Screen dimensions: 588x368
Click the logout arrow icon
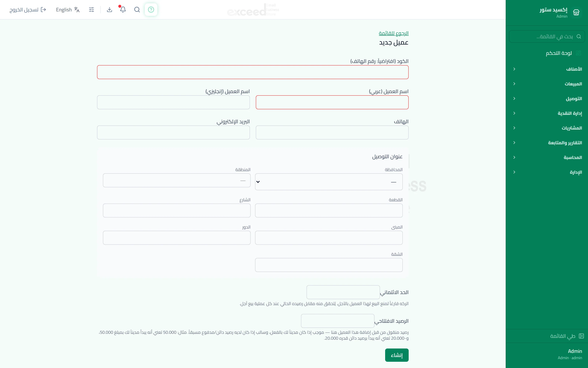[44, 10]
